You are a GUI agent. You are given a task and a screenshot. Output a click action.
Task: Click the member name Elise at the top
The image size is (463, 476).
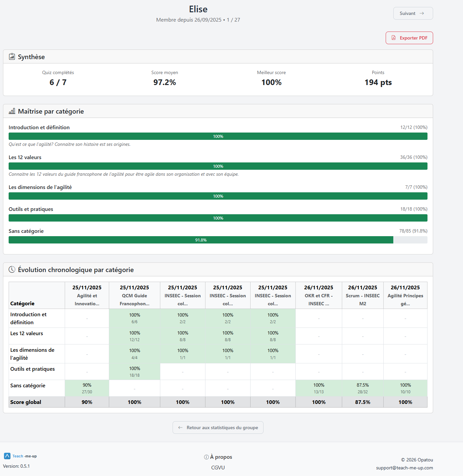click(x=198, y=9)
